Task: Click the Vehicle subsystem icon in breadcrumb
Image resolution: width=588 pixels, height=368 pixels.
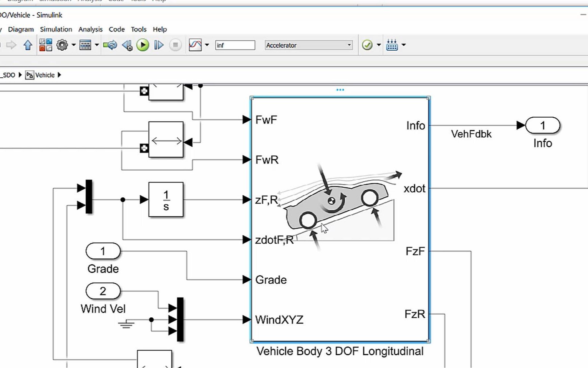Action: pyautogui.click(x=29, y=75)
